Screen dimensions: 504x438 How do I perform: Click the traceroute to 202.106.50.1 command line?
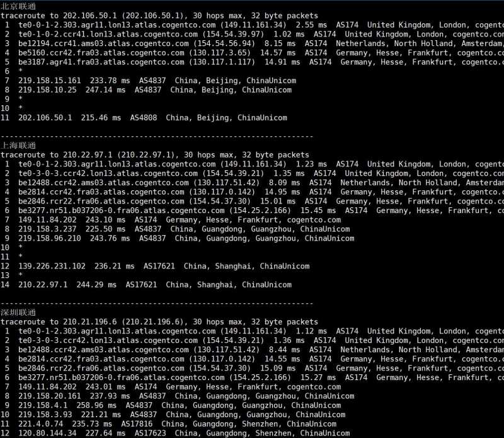click(x=159, y=16)
